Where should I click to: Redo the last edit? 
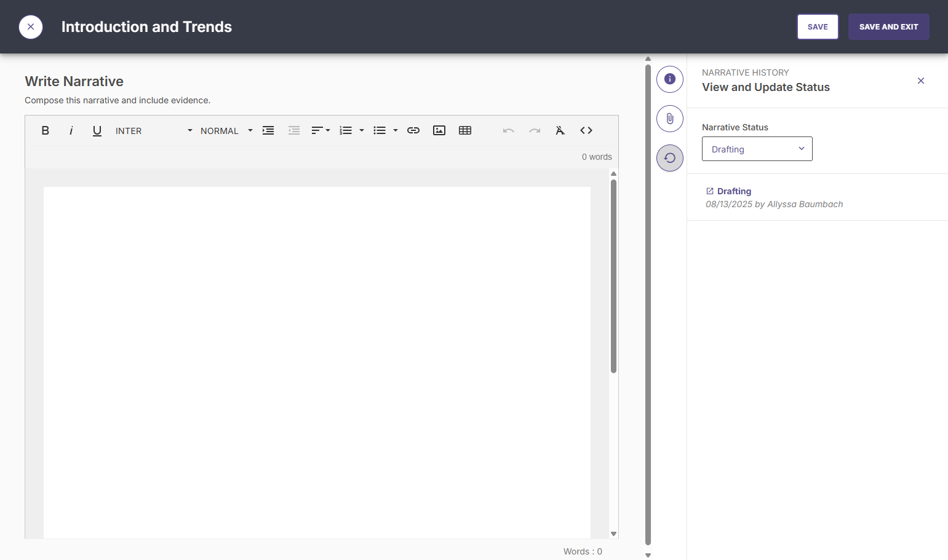[x=535, y=130]
